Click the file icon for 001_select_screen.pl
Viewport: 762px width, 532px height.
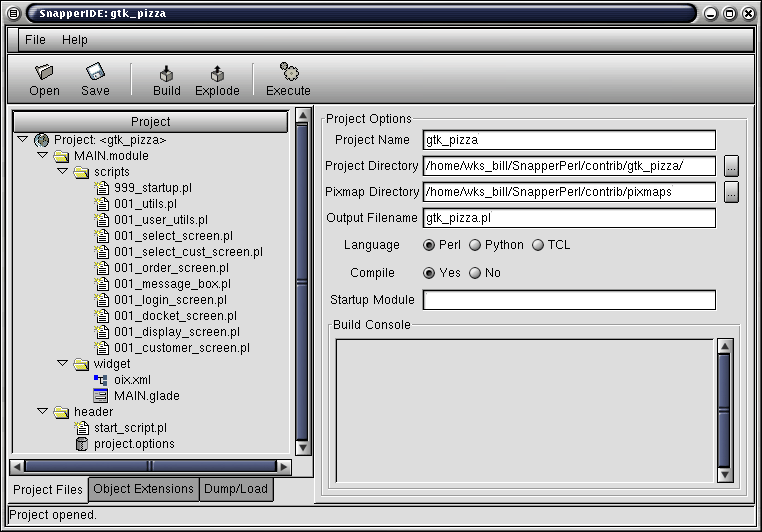pos(102,236)
